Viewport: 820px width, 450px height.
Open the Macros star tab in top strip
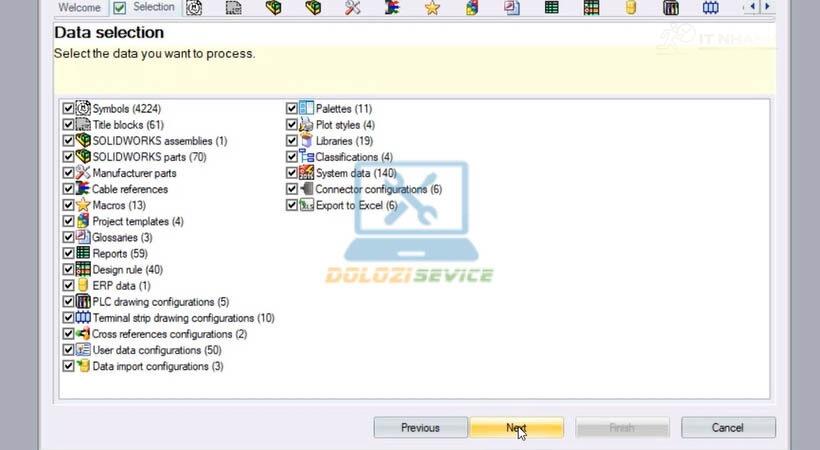[x=431, y=8]
